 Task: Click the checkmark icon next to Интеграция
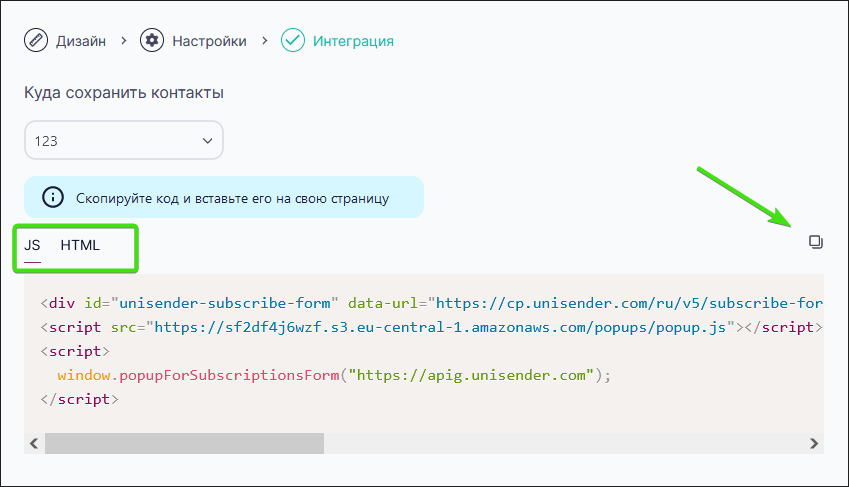point(292,41)
